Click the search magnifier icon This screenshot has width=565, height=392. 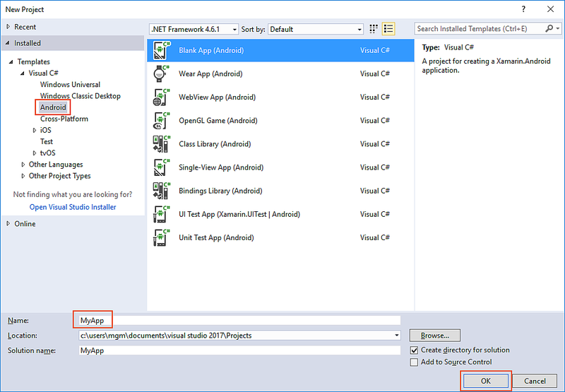[549, 28]
